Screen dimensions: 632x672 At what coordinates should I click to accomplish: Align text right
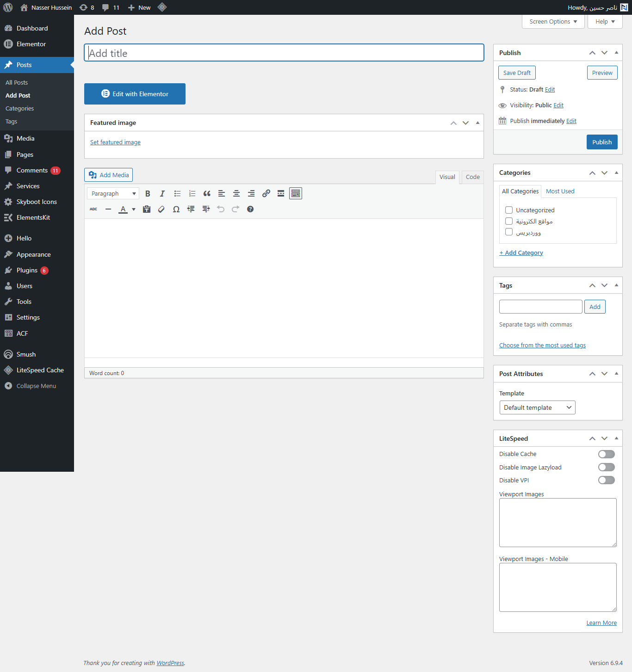click(x=251, y=193)
